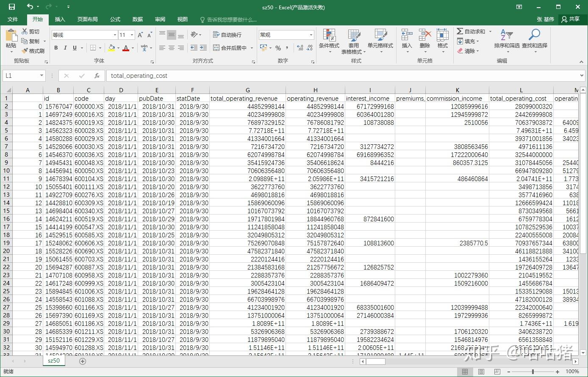Toggle top vertical alignment
The image size is (588, 377).
[x=162, y=35]
